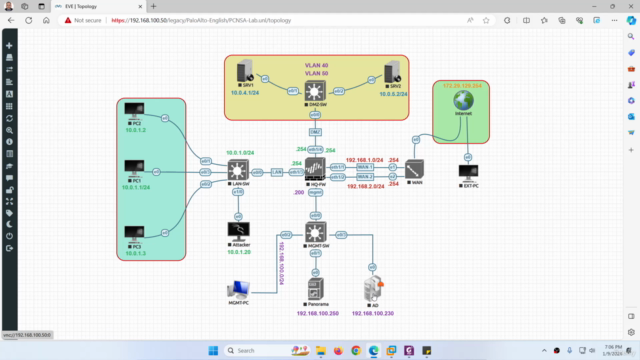Toggle the night mode moon icon

point(9,224)
